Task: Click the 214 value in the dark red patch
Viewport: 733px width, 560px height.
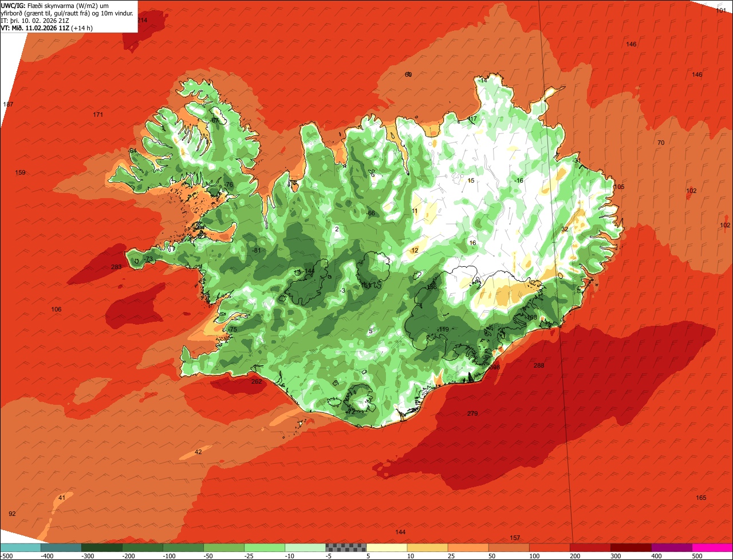Action: click(142, 20)
